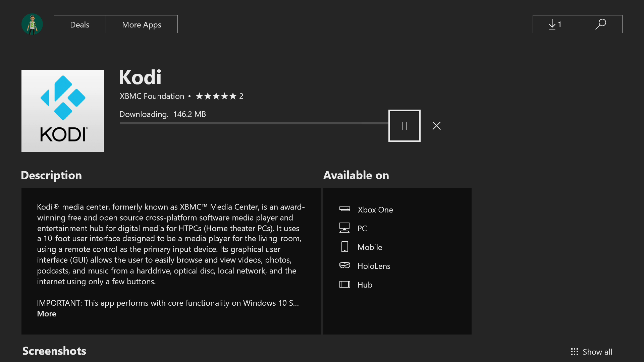The image size is (644, 362).
Task: Click the Mobile platform icon
Action: point(344,247)
